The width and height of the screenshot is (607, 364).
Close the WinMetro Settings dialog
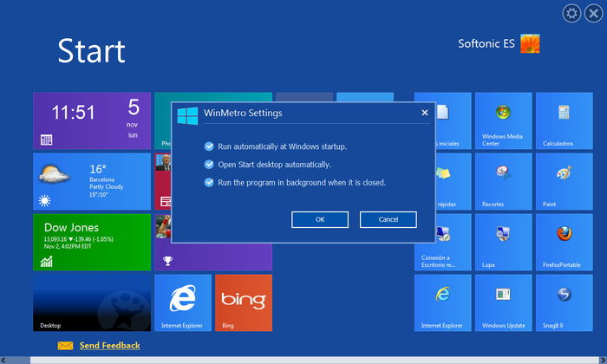(425, 113)
